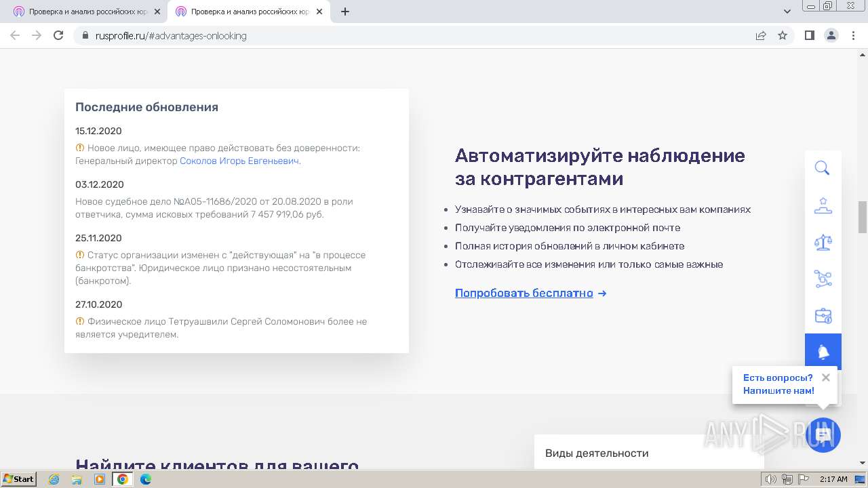
Task: Click the bullet "Полная история обновлений в личном кабинете"
Action: pyautogui.click(x=570, y=246)
